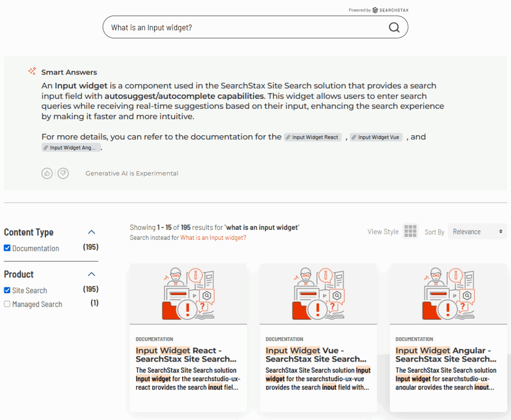Open the Sort By Relevance dropdown
This screenshot has width=511, height=420.
coord(477,231)
